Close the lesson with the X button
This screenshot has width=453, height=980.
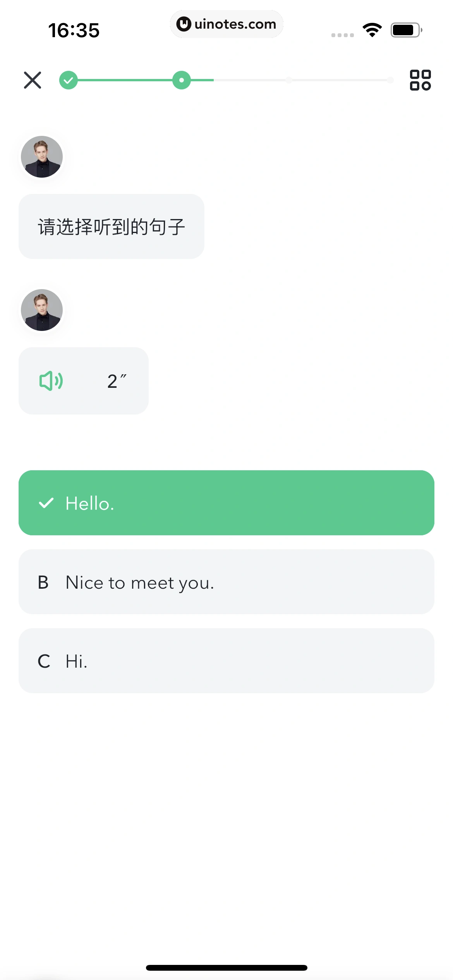tap(32, 80)
